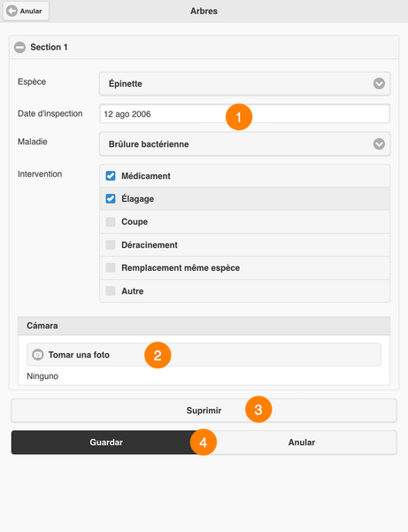Viewport: 408px width, 532px height.
Task: Collapse Section 1 using the minus icon
Action: click(x=19, y=47)
